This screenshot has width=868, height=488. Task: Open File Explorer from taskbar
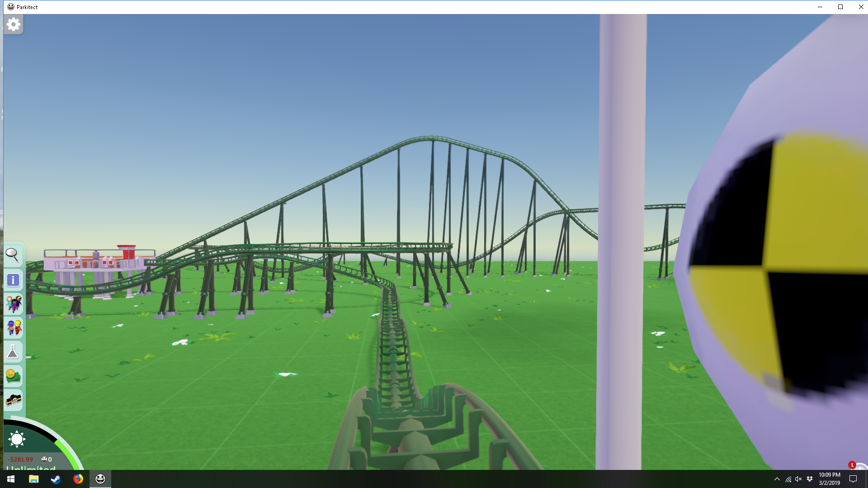point(33,479)
